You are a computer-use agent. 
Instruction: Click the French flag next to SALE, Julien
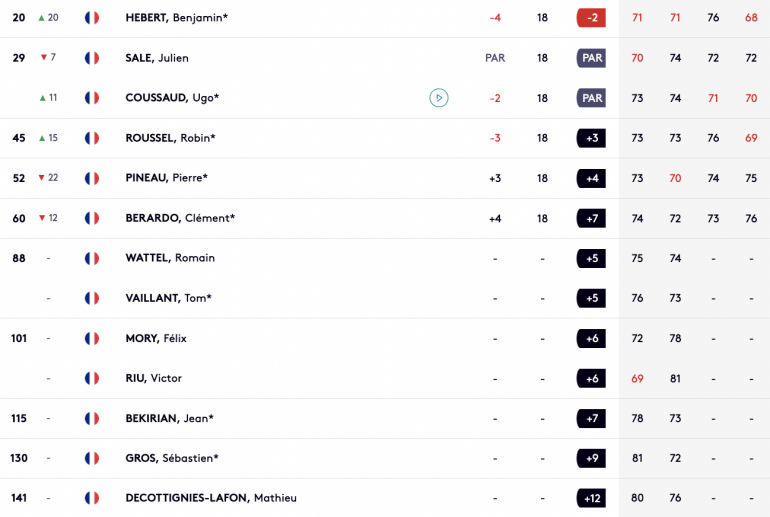(x=92, y=58)
